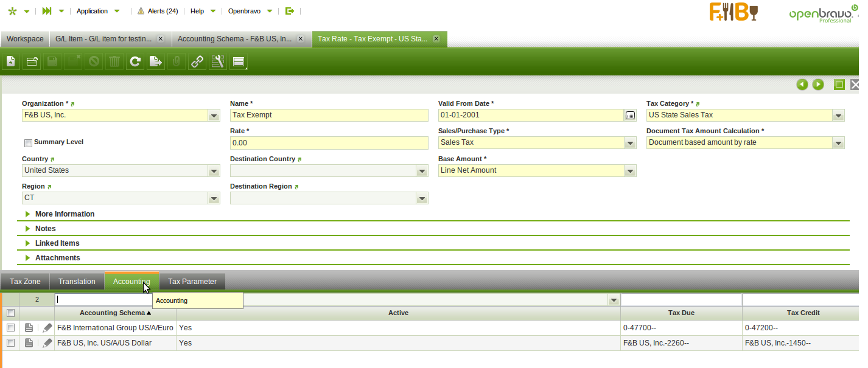Click the Undo changes icon
The height and width of the screenshot is (368, 868).
pos(94,61)
